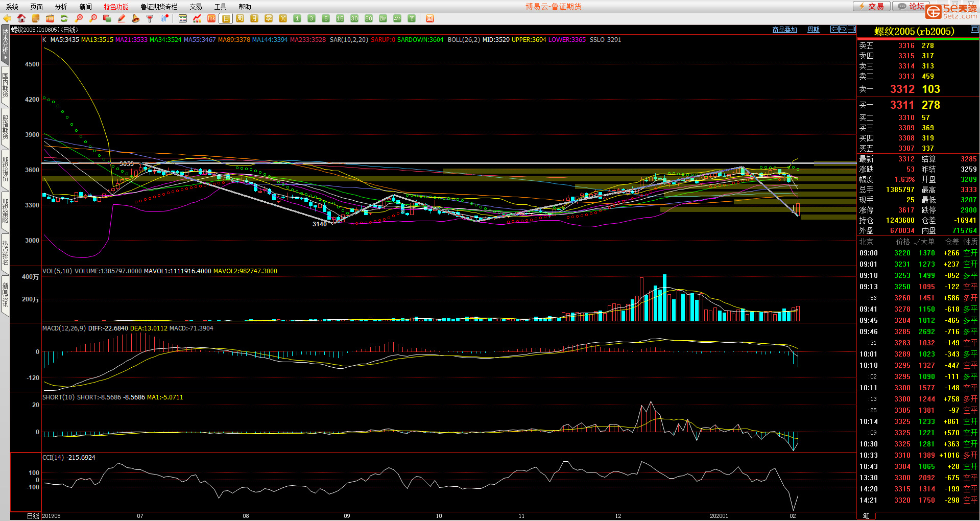Click the 卖一 price 3312
Image resolution: width=980 pixels, height=521 pixels.
[x=902, y=89]
